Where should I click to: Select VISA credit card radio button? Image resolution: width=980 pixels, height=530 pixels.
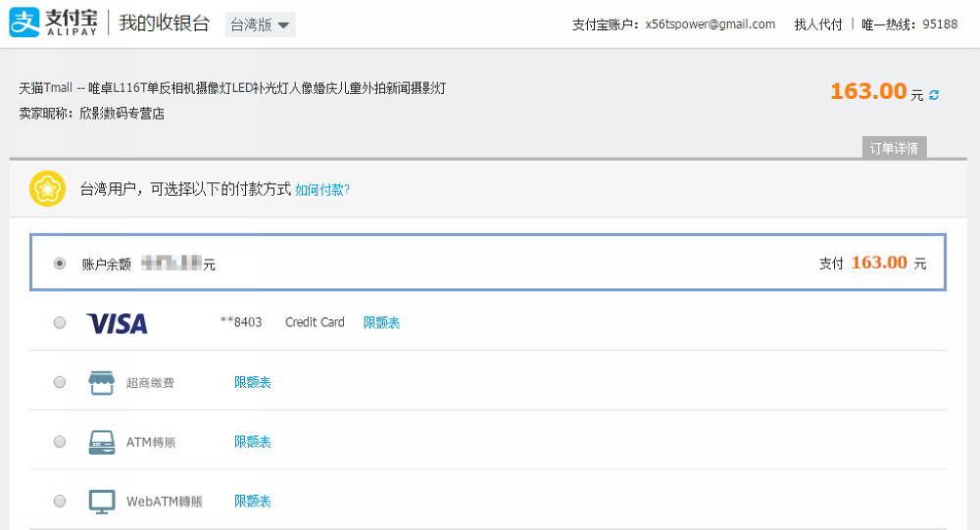click(x=60, y=322)
